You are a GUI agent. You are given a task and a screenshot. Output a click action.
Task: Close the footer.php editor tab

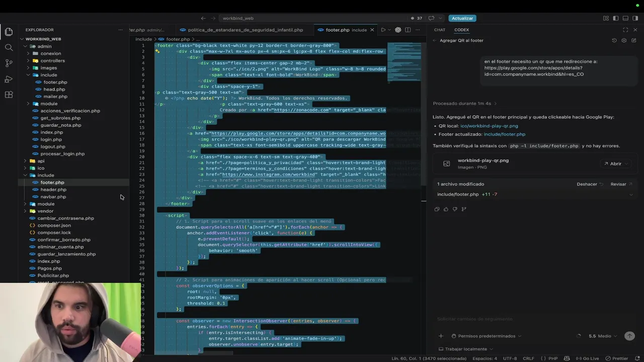pyautogui.click(x=372, y=30)
